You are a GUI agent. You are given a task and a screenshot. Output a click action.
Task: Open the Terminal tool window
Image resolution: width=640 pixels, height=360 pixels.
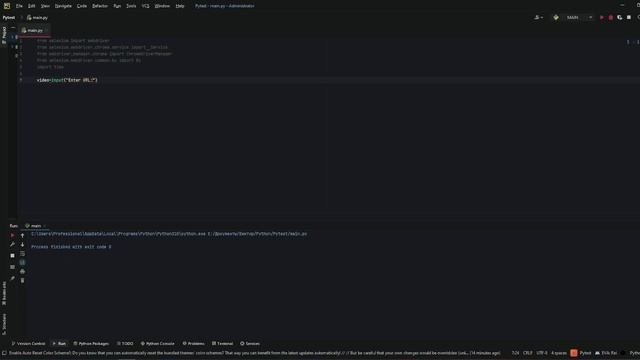(x=222, y=344)
